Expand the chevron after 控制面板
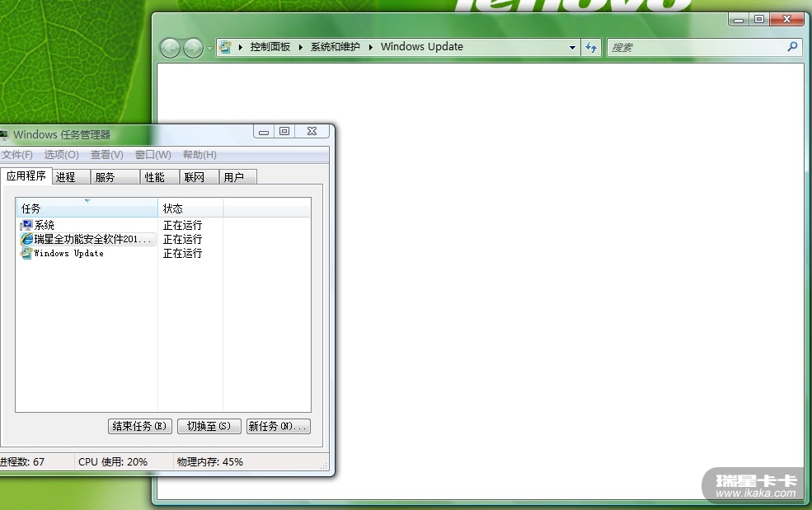 [x=300, y=47]
